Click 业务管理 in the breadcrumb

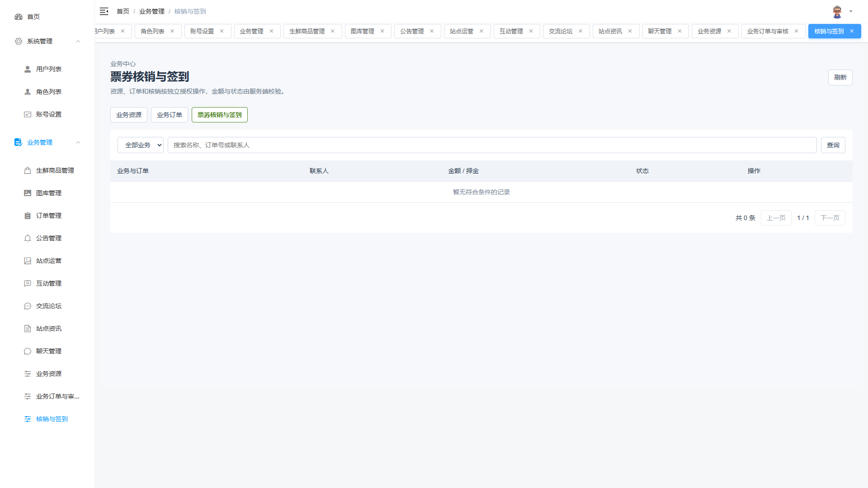coord(152,11)
